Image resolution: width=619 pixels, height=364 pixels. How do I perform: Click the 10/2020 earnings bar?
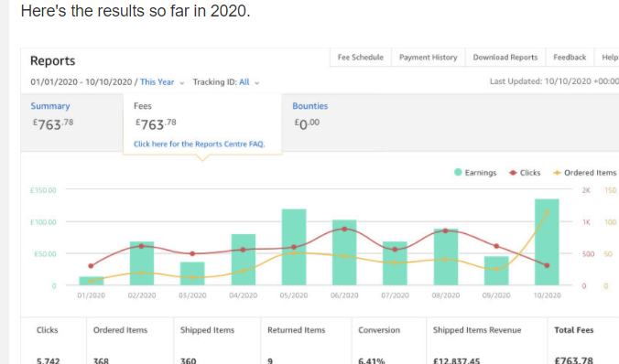[547, 241]
